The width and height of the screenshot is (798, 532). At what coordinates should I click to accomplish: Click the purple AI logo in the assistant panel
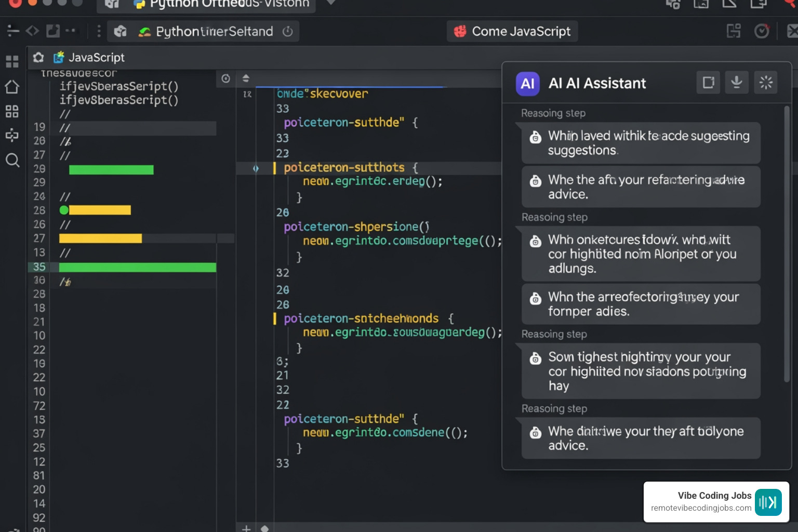coord(527,84)
